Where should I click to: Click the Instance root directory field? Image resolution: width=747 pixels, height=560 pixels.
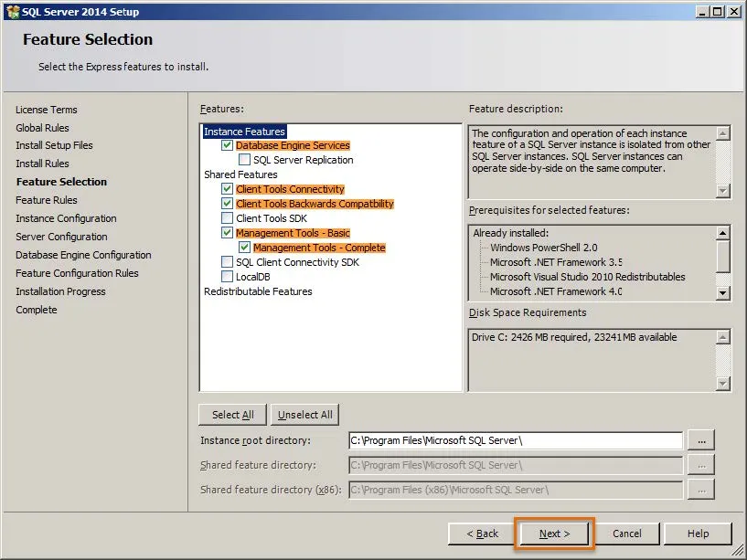click(x=516, y=441)
